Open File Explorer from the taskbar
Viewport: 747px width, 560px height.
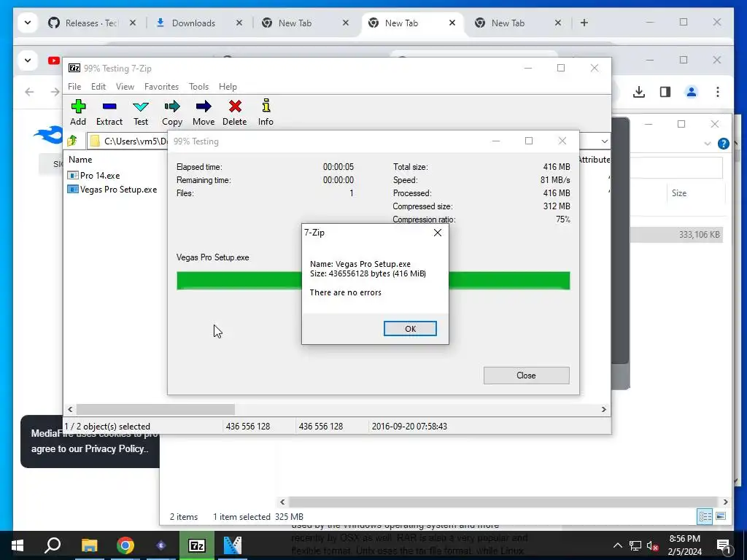coord(89,545)
